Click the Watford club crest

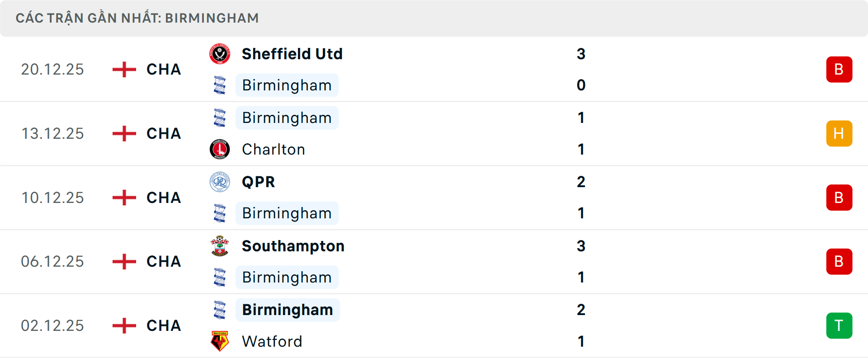220,341
